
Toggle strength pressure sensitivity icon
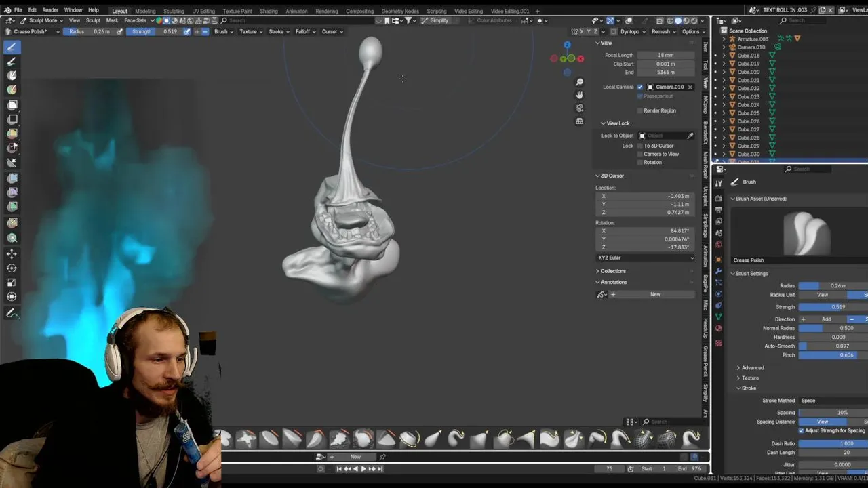point(186,31)
